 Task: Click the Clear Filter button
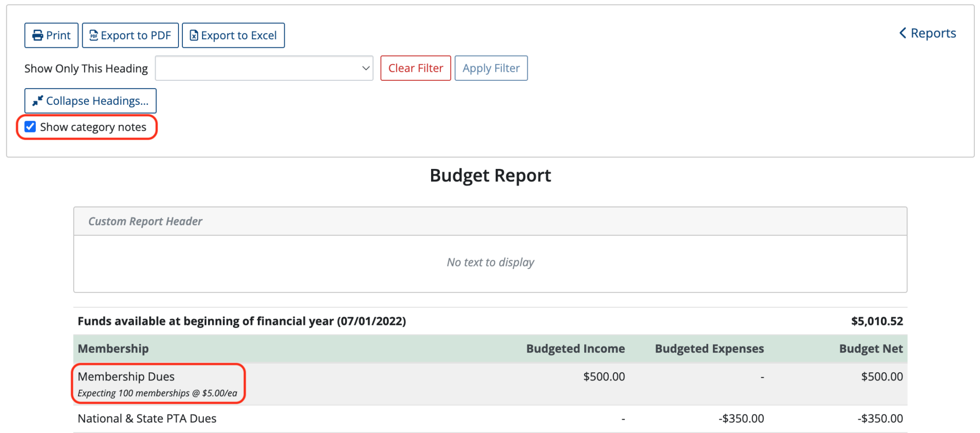pos(415,68)
